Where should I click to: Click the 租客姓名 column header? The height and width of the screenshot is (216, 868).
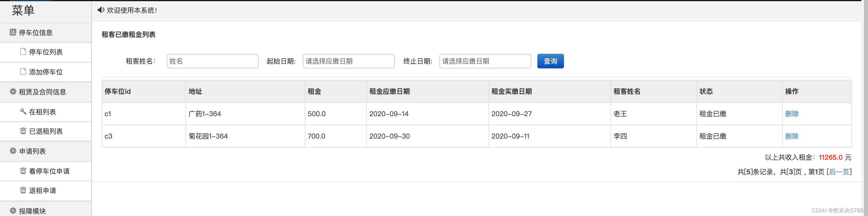point(653,91)
